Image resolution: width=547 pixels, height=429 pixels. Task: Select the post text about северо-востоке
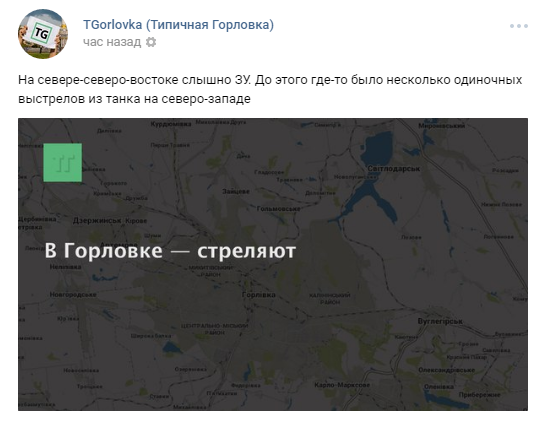[x=270, y=89]
